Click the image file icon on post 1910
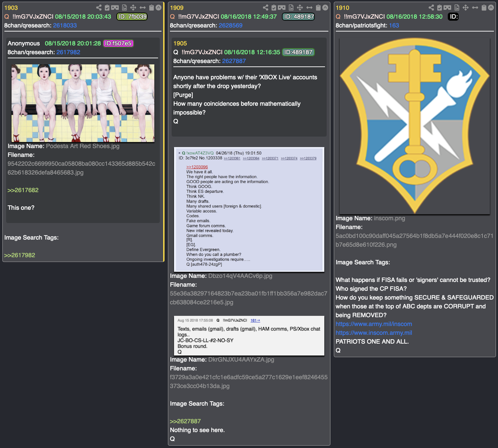The image size is (498, 448). click(457, 7)
